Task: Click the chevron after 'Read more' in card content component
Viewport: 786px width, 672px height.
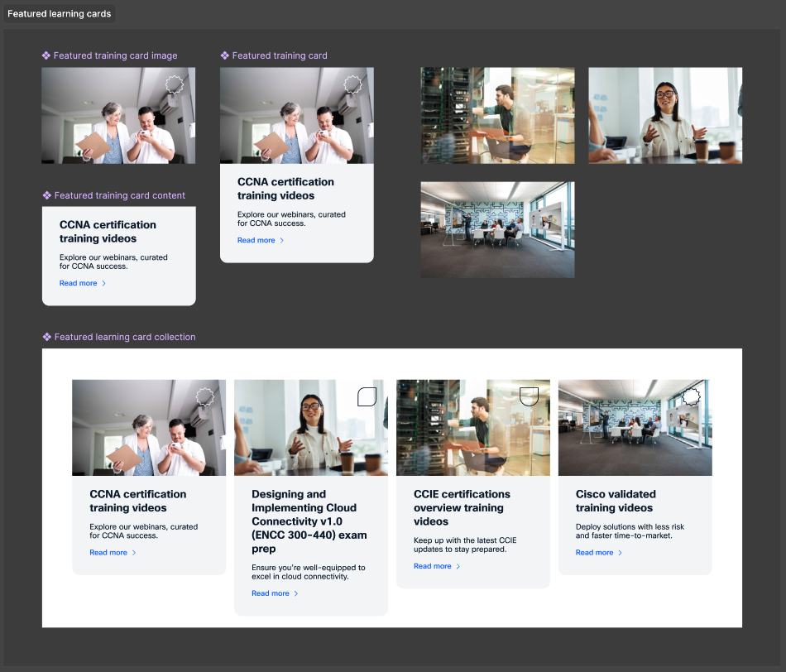Action: click(103, 283)
